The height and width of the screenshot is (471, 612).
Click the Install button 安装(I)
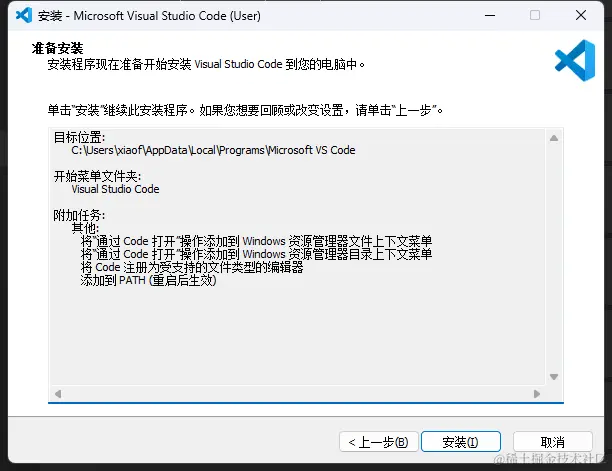461,442
